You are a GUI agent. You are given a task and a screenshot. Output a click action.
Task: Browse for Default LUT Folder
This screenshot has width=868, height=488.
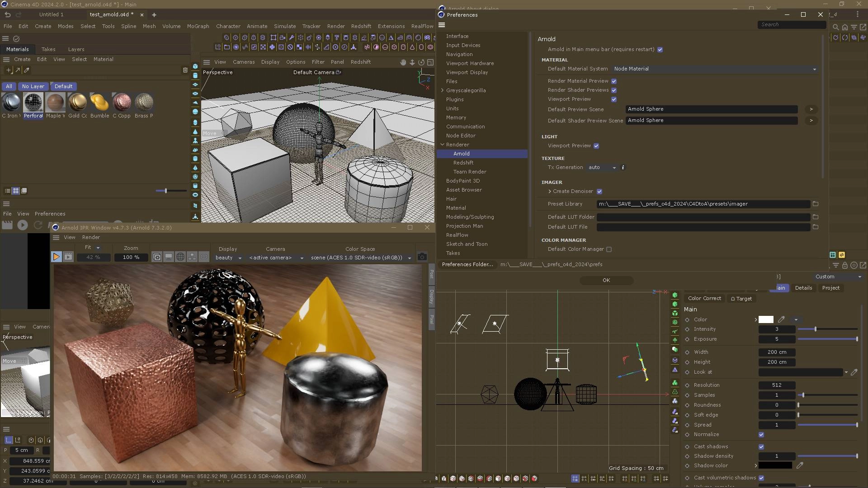click(816, 217)
